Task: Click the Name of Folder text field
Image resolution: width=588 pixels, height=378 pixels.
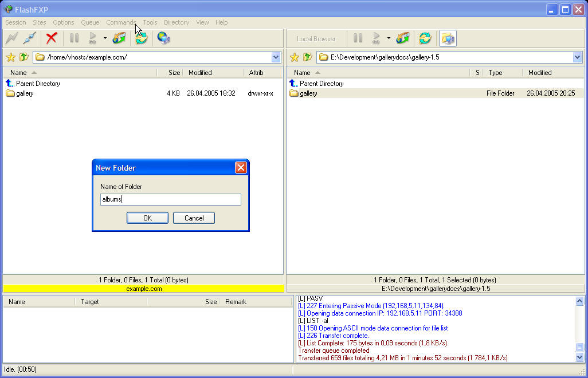Action: click(170, 199)
